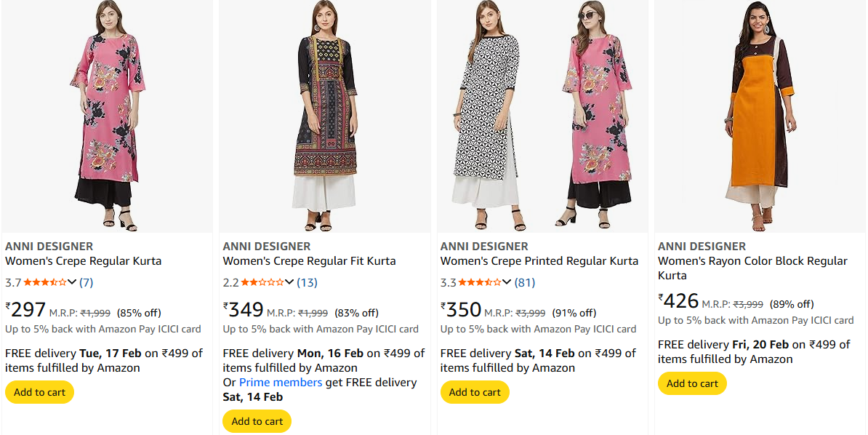The height and width of the screenshot is (435, 868).
Task: Expand rating breakdown for 2.2 star kurta
Action: [289, 282]
